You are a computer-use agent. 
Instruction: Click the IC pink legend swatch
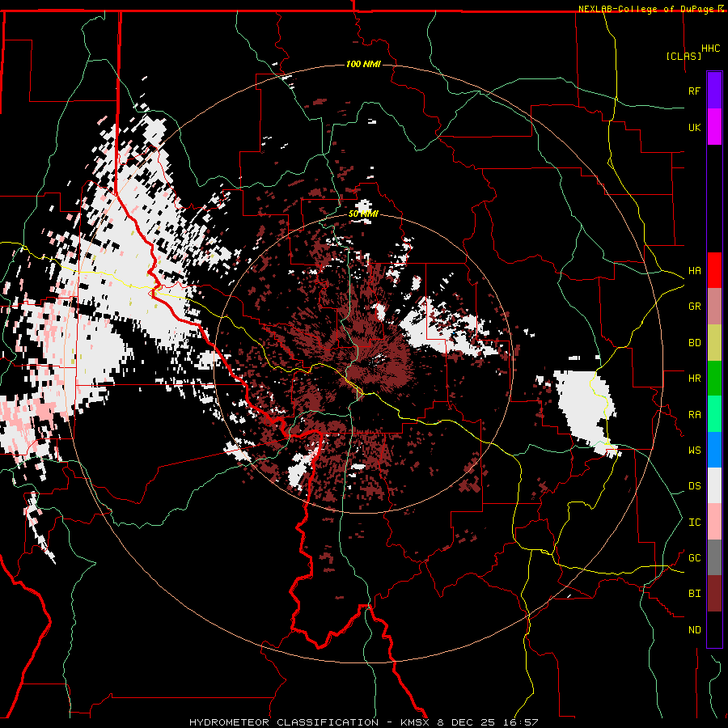[x=714, y=522]
